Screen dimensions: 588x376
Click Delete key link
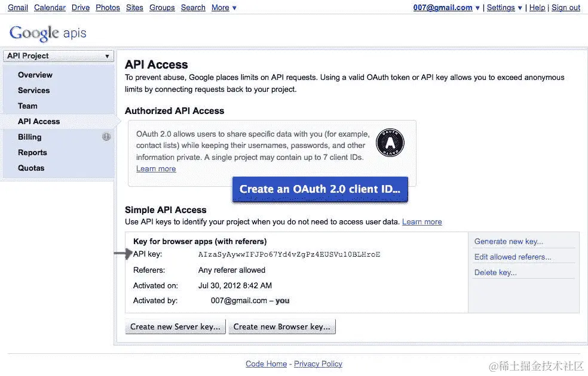point(495,273)
